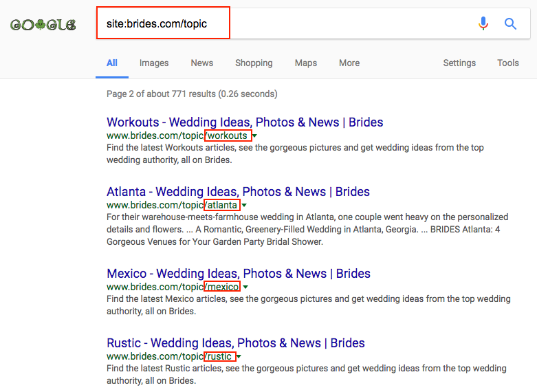Click the Rustic snippet 'Find the latest Rustic articles'
The image size is (537, 392).
click(307, 375)
